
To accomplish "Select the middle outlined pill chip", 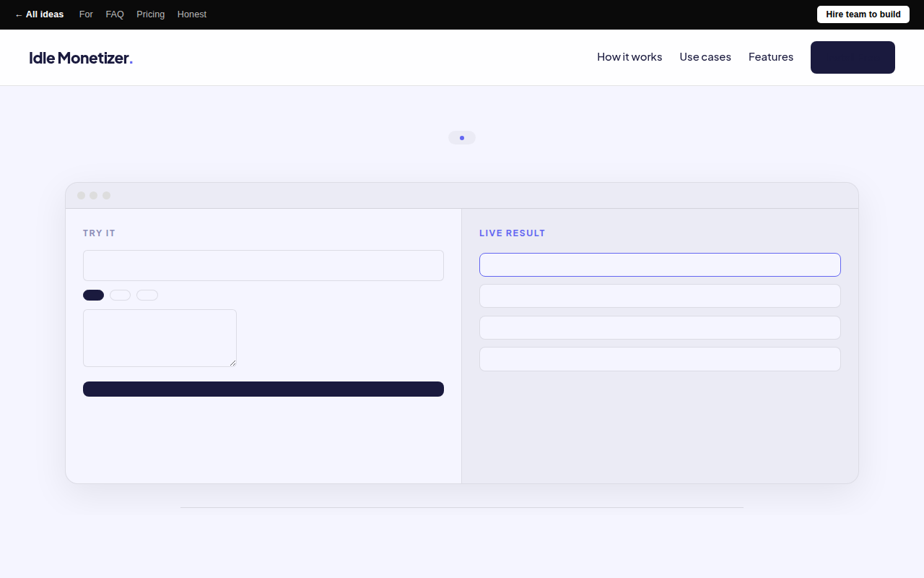I will [x=121, y=295].
